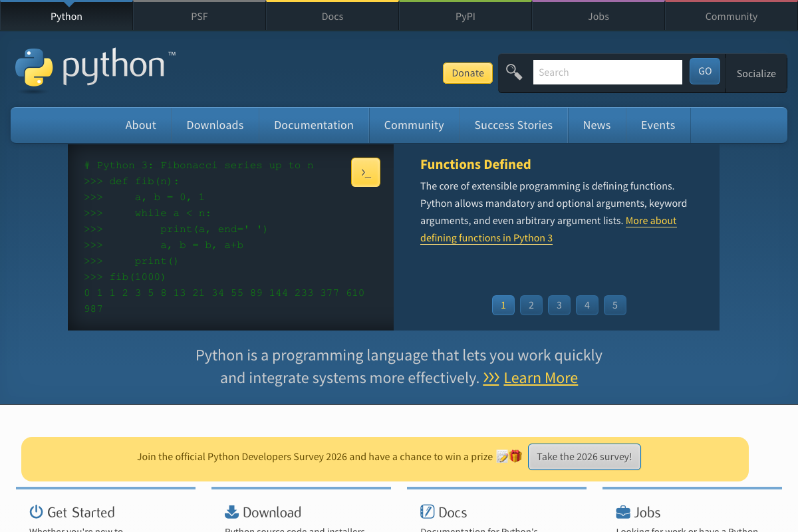Click the Get Started power icon
Viewport: 798px width, 532px height.
point(36,511)
